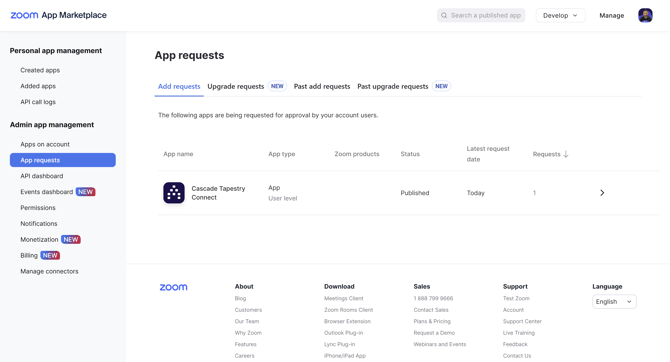Open the footer Webinars and Events link
670x362 pixels.
point(440,344)
